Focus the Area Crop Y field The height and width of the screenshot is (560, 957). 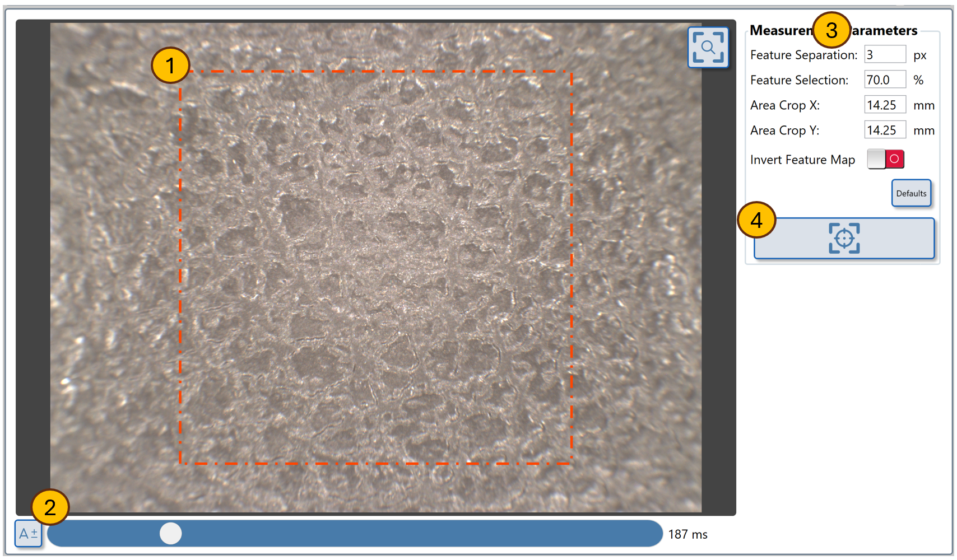(x=884, y=130)
